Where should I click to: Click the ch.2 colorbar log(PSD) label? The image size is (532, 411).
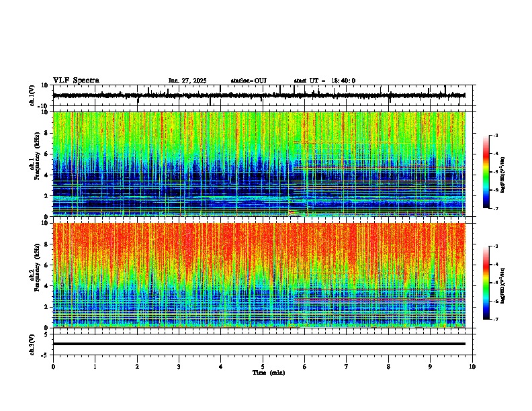503,286
